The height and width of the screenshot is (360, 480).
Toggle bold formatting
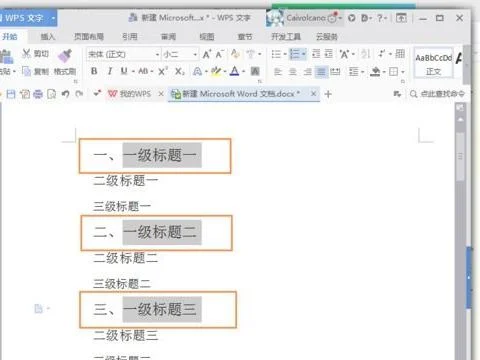(94, 71)
